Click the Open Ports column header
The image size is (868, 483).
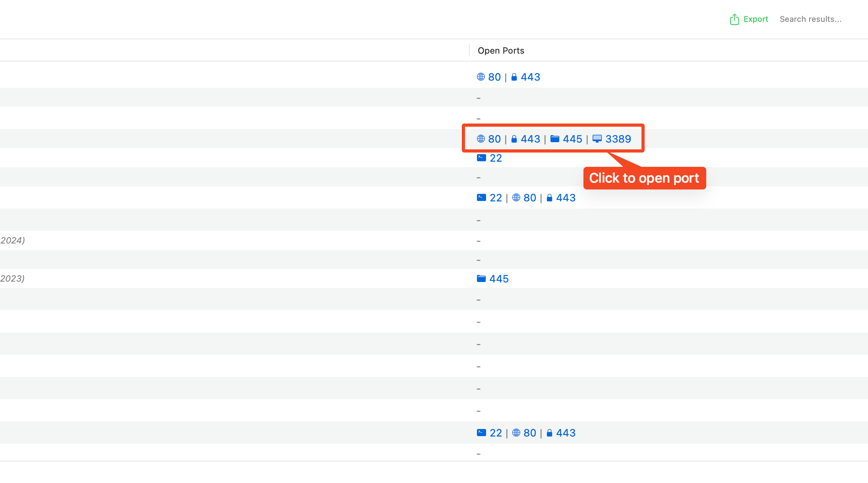coord(501,50)
